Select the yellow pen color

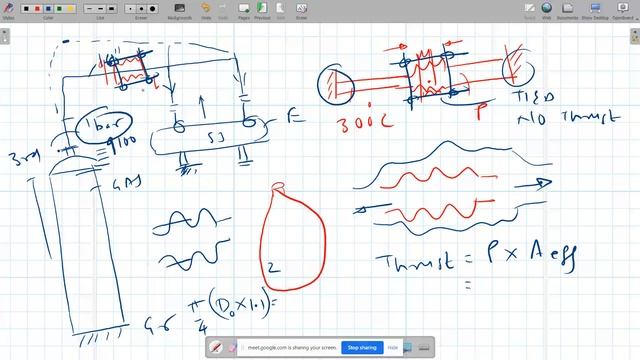coord(70,9)
